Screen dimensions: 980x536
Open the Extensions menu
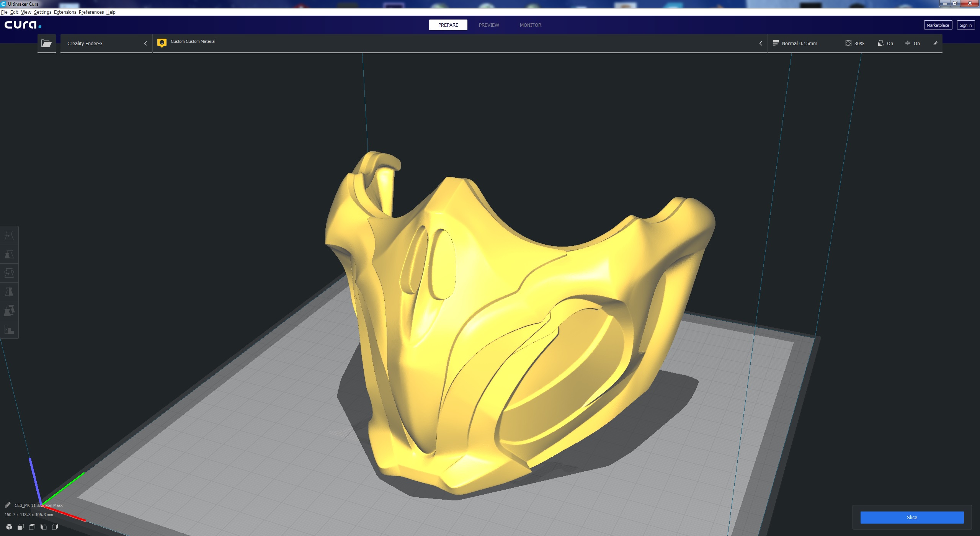point(65,12)
